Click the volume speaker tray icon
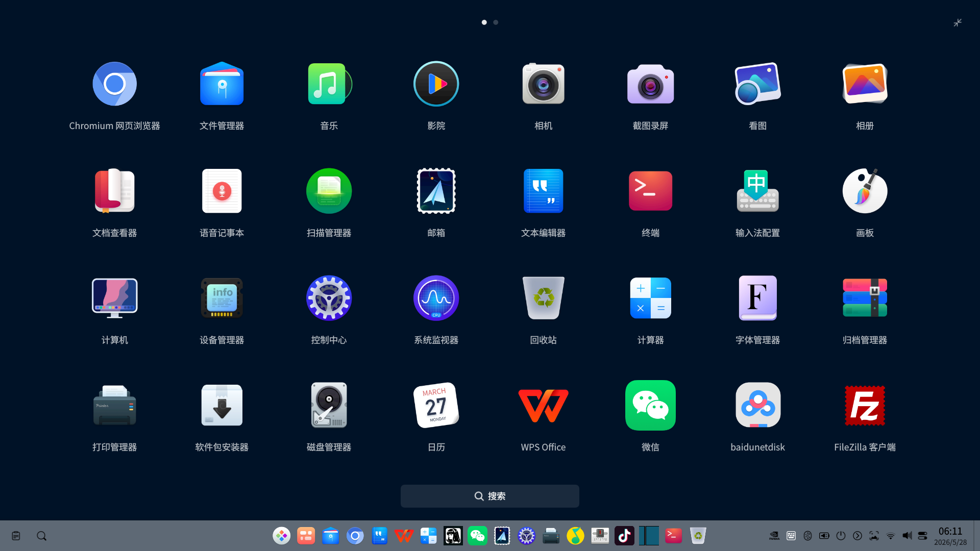The image size is (980, 551). point(907,536)
